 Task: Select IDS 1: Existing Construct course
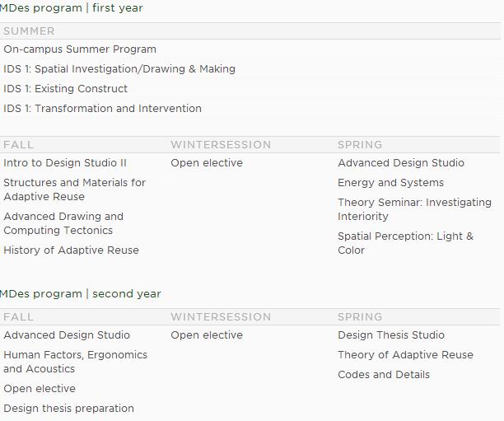(x=66, y=89)
